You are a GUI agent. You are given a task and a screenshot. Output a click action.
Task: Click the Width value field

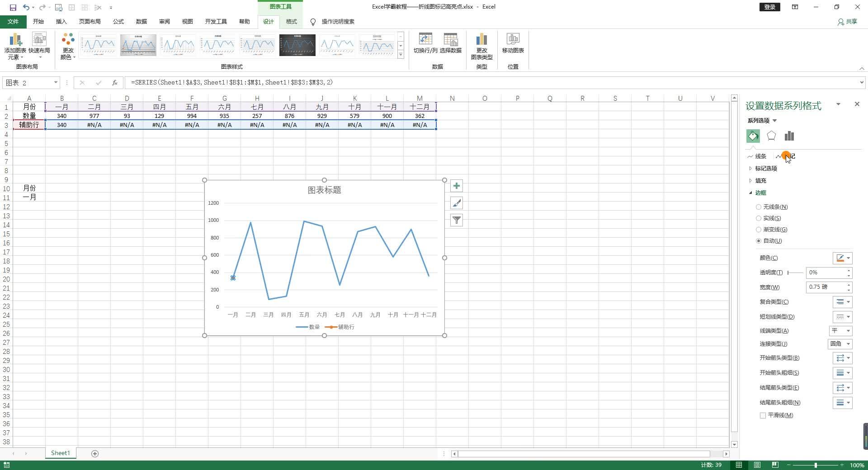826,287
